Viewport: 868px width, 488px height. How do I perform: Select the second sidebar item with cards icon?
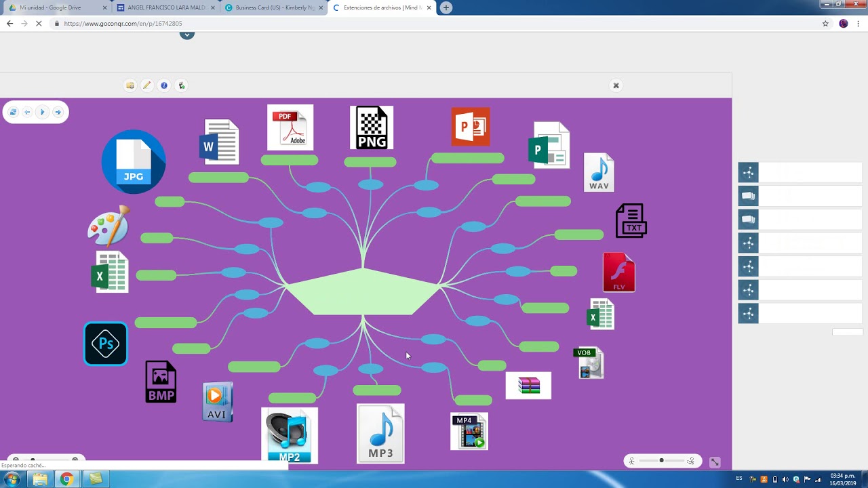(800, 196)
